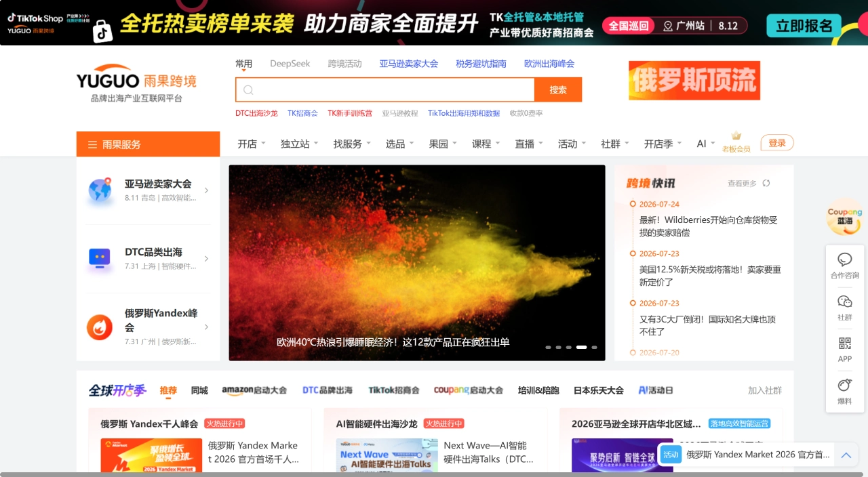The image size is (868, 477).
Task: Expand the 果园 dropdown menu
Action: point(443,144)
